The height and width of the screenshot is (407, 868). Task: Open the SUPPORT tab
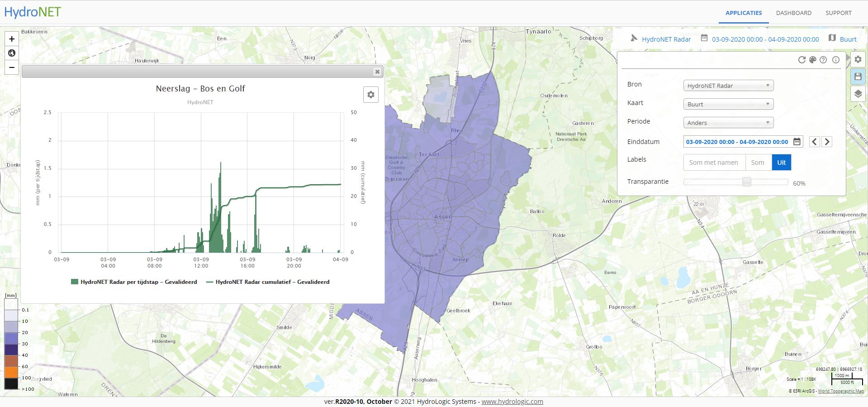[x=839, y=13]
